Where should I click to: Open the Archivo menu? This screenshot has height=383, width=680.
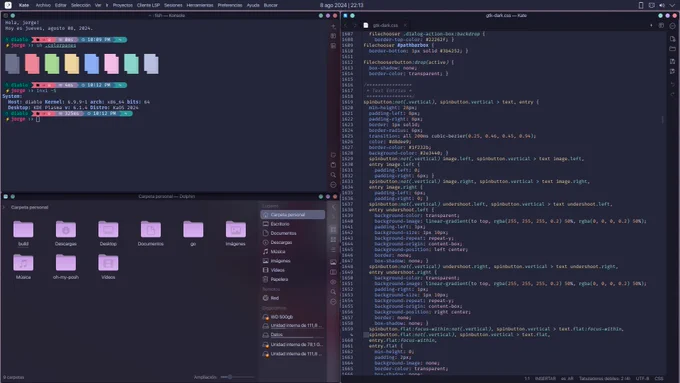coord(43,5)
